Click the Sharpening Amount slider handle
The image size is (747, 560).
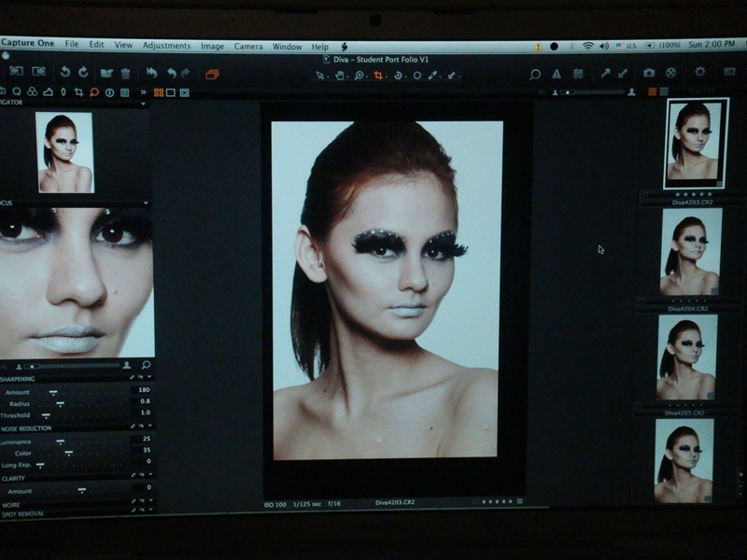(53, 392)
